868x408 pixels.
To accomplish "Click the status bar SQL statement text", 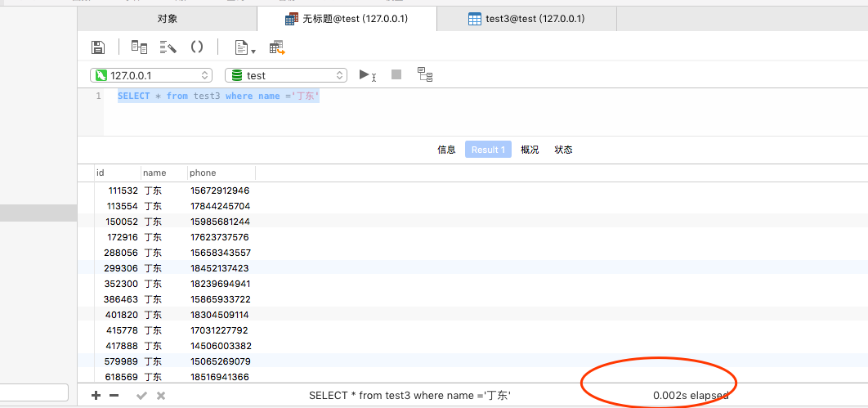I will click(409, 395).
